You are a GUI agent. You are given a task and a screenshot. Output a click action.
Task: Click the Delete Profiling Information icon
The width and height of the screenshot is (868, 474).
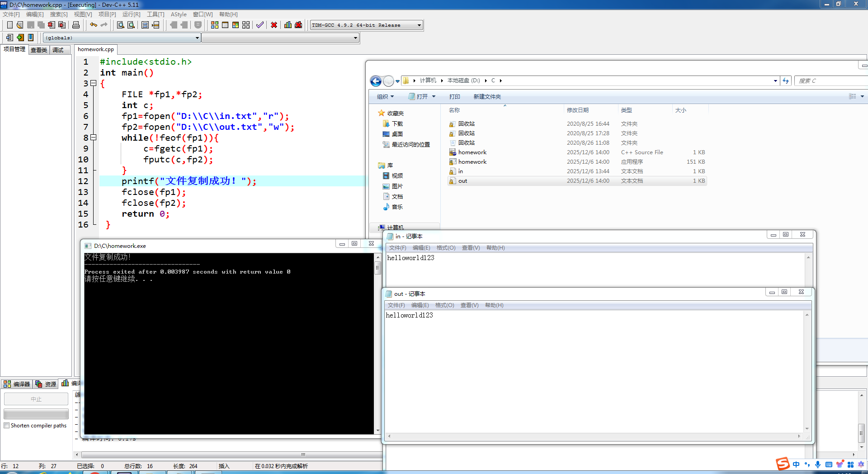click(298, 25)
